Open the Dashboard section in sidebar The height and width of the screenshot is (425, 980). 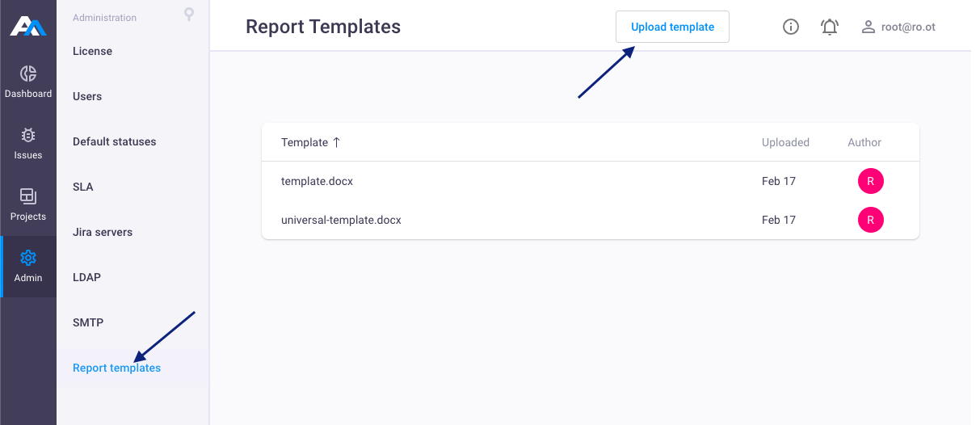pos(28,82)
